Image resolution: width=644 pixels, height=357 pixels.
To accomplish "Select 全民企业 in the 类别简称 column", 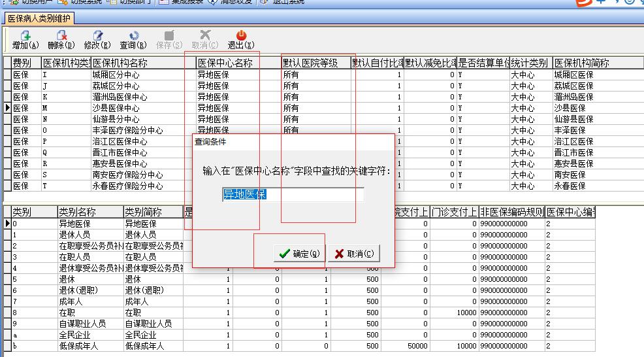I will tap(153, 335).
